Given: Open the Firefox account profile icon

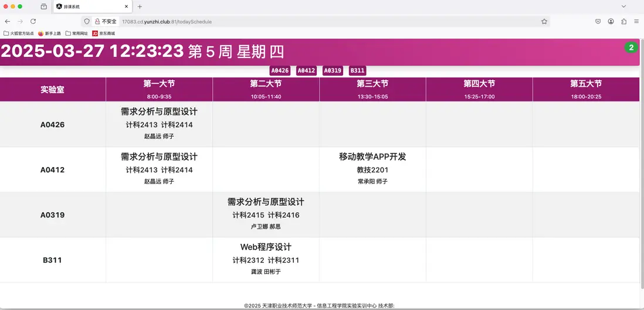Looking at the screenshot, I should coord(611,21).
